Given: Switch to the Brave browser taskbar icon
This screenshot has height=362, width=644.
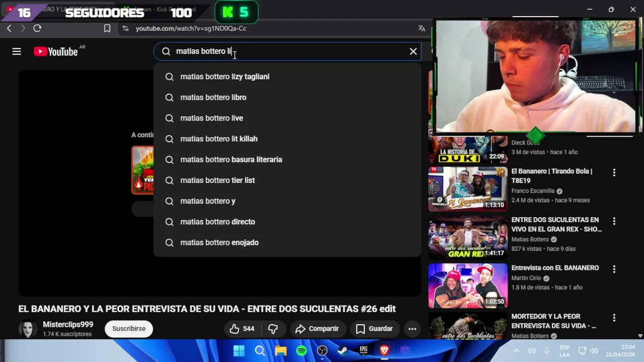Looking at the screenshot, I should pos(384,350).
